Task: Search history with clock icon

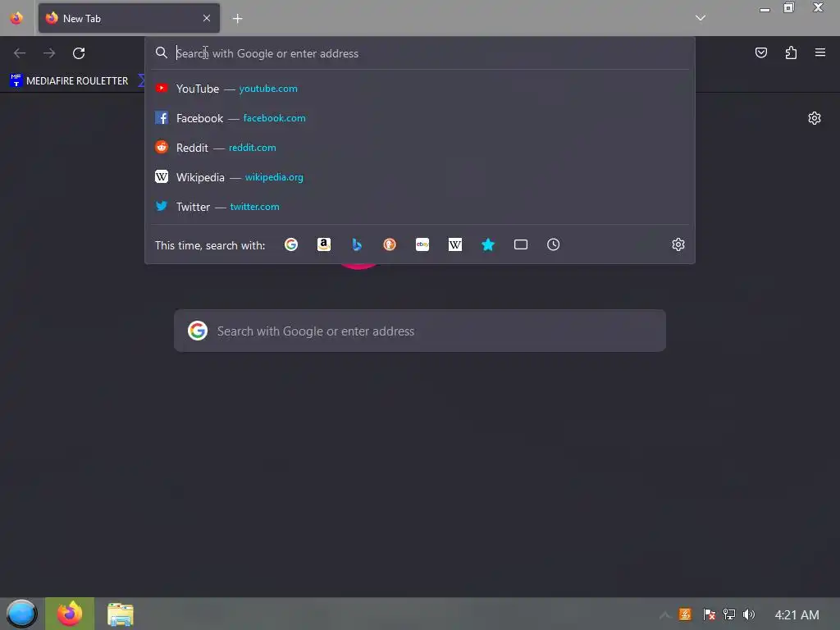Action: click(554, 244)
